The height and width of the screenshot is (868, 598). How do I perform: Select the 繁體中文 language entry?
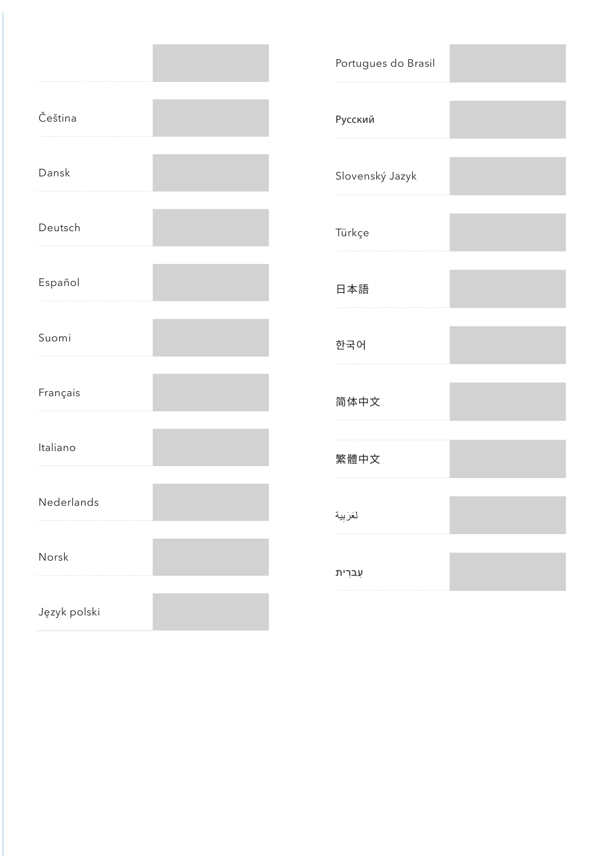(x=358, y=459)
